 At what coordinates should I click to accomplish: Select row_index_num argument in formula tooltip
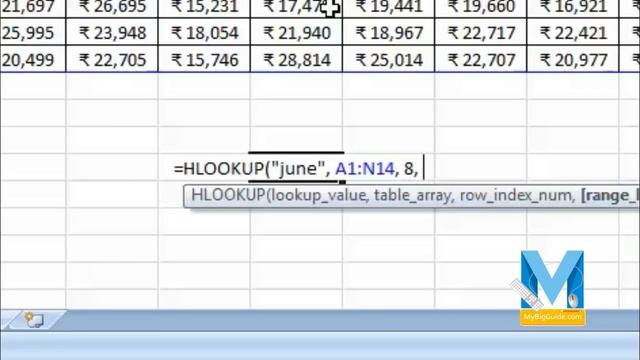pos(517,196)
